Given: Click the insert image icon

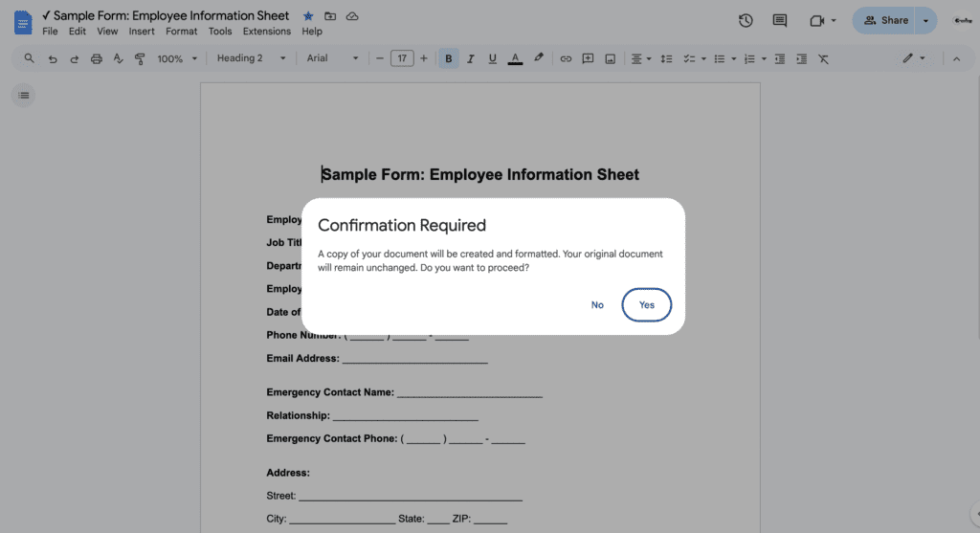Looking at the screenshot, I should click(x=610, y=58).
